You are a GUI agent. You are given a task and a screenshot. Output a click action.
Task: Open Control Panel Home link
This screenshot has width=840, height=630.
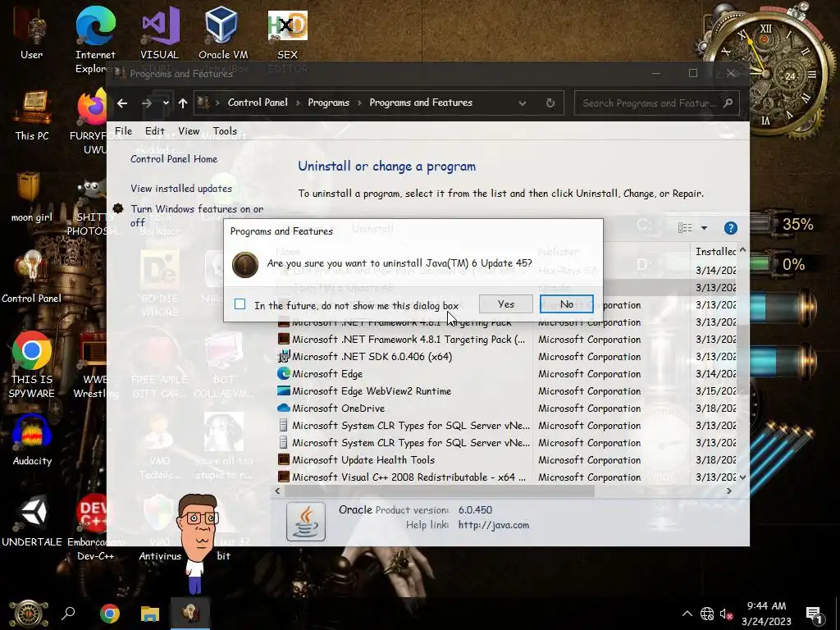(x=174, y=158)
